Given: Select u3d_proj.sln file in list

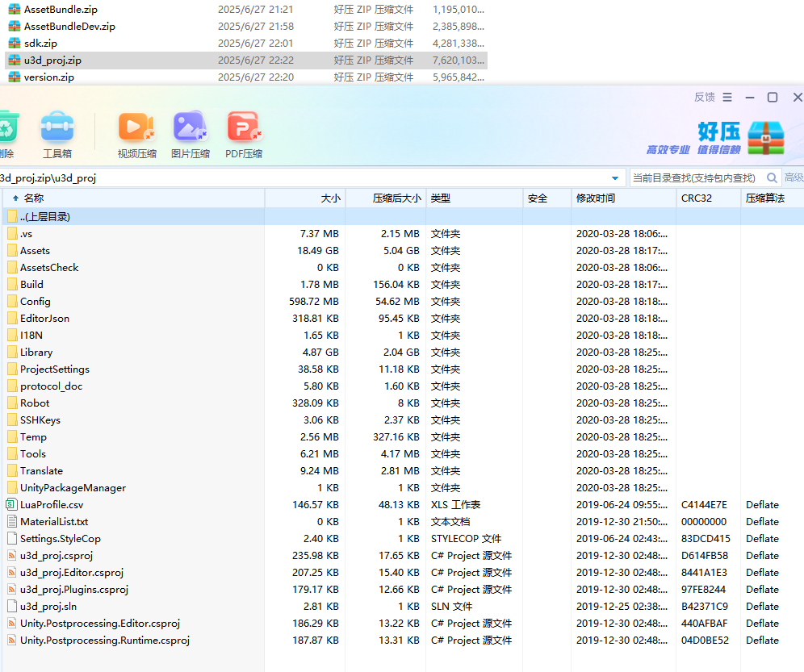Looking at the screenshot, I should click(x=48, y=607).
